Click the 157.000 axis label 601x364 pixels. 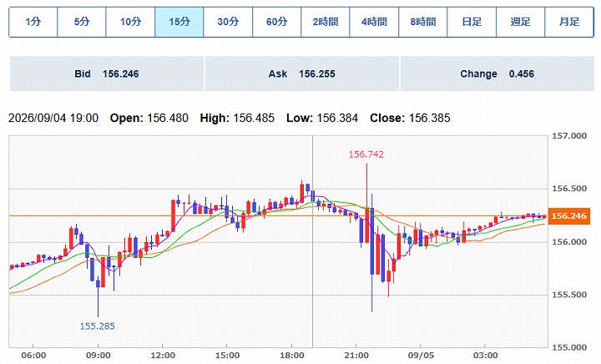pos(569,135)
